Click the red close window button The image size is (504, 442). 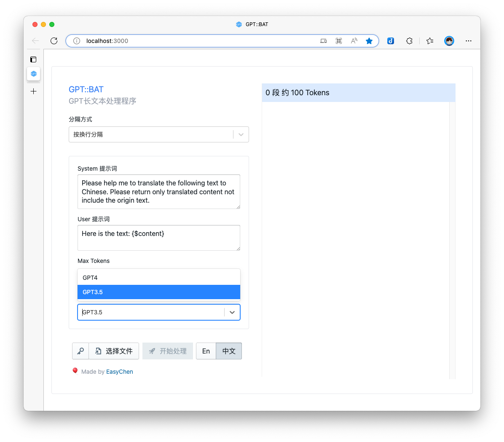coord(35,24)
